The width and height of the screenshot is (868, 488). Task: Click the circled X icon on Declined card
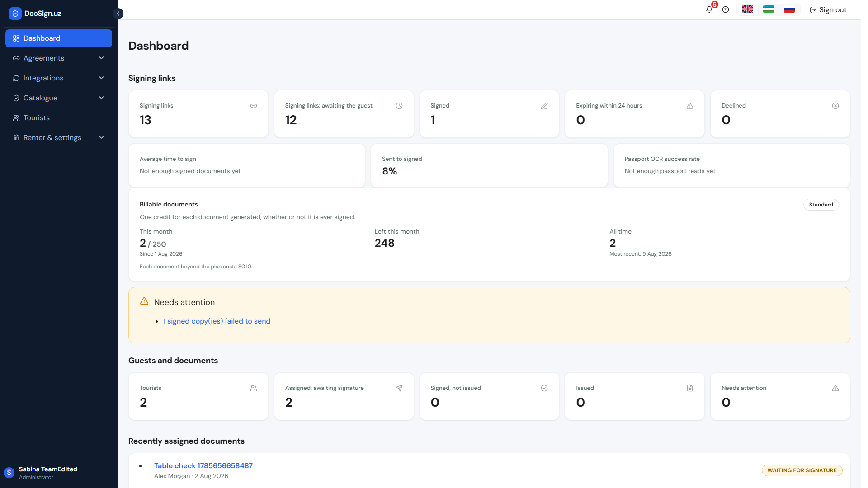point(835,106)
